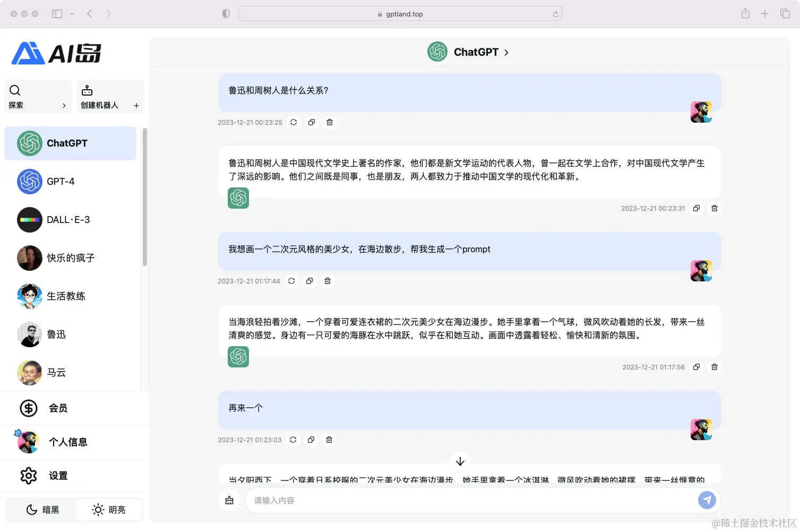Open 探索 explore search
Viewport: 800px width, 532px height.
pos(38,97)
